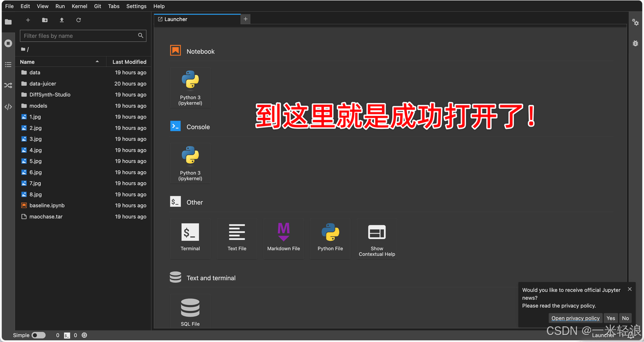
Task: Switch to the Launcher tab
Action: tap(176, 19)
